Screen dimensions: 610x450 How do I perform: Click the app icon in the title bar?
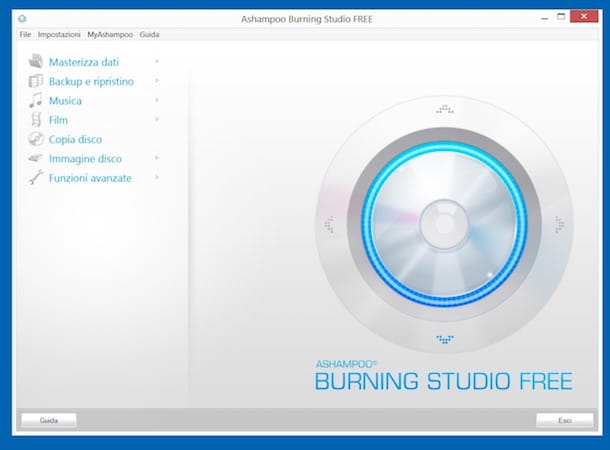(23, 18)
